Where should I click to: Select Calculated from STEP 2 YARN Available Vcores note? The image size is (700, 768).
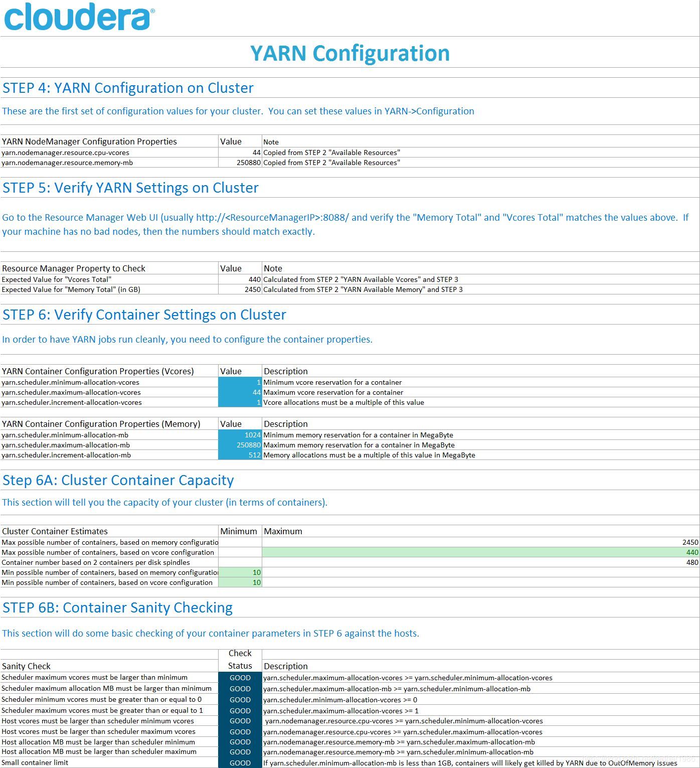[361, 279]
